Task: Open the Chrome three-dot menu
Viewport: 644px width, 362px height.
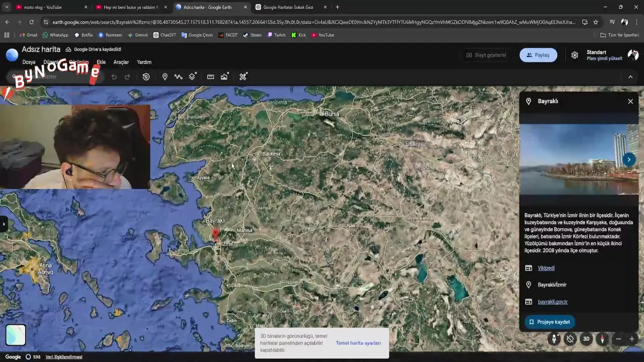Action: [x=636, y=22]
